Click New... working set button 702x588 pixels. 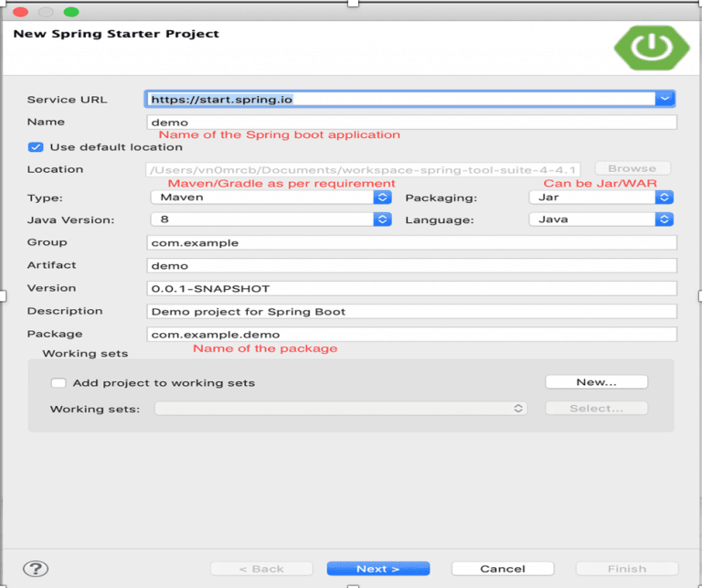[596, 382]
